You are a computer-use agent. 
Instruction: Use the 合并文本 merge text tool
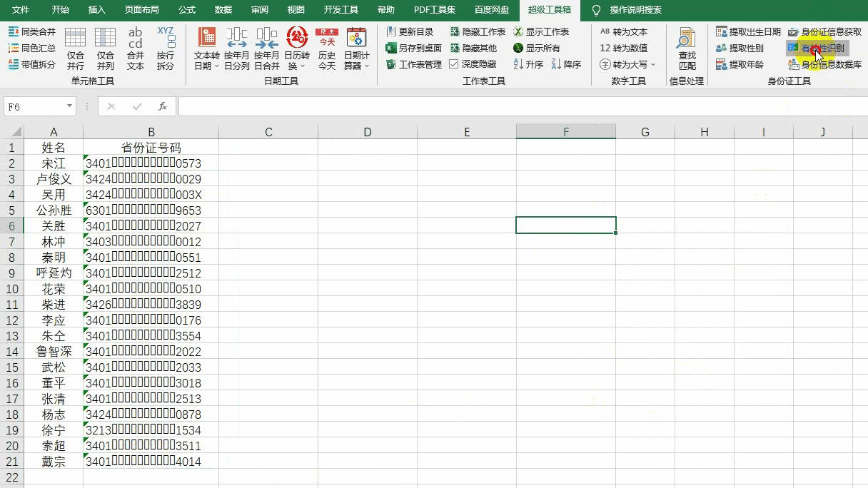(136, 49)
